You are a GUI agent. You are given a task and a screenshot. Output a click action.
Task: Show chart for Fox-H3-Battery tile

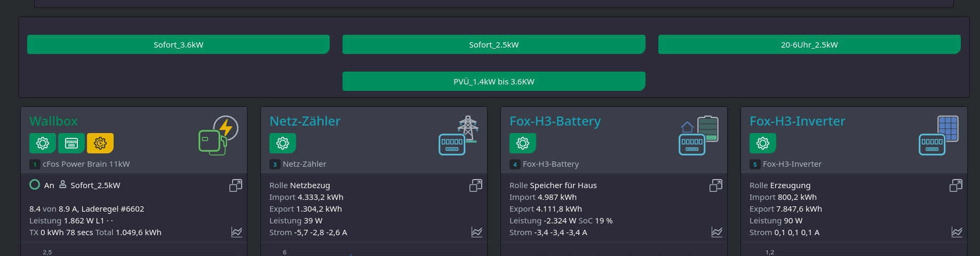(x=717, y=232)
